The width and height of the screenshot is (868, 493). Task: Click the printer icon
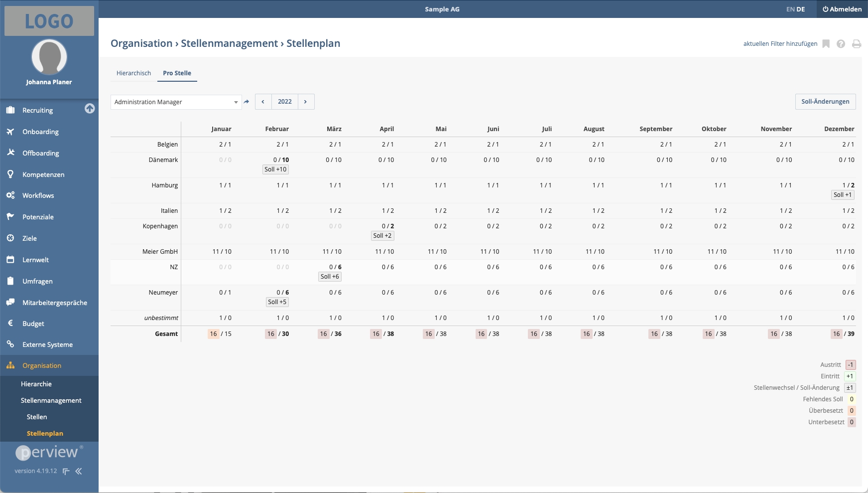857,44
